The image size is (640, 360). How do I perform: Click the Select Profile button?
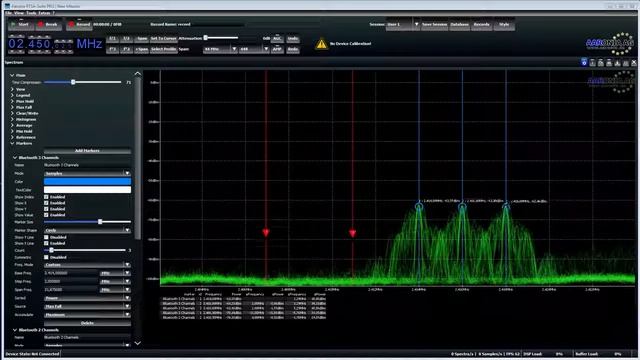(163, 49)
